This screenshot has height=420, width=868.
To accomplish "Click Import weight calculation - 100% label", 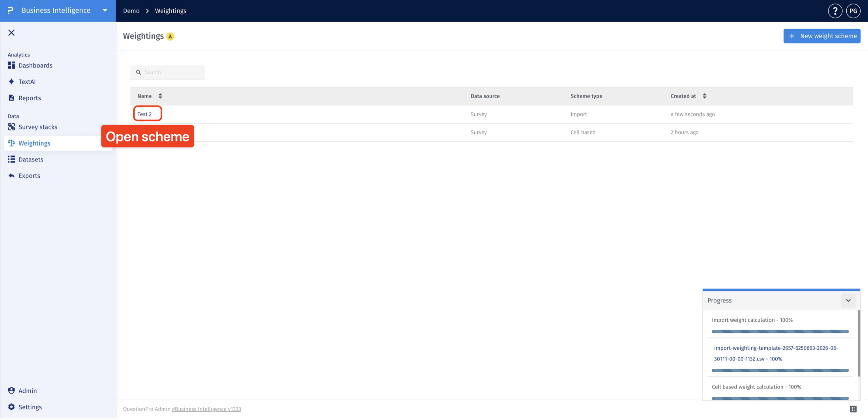I will 752,320.
